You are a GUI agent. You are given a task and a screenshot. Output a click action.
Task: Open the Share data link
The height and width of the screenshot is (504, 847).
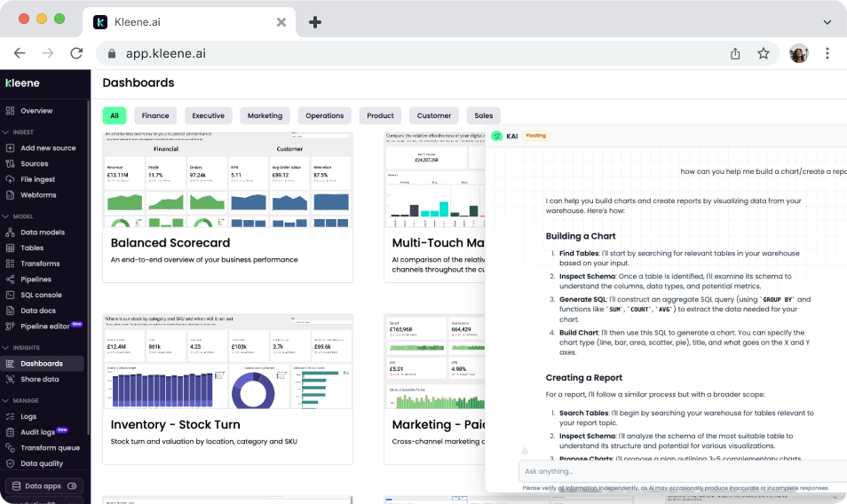coord(40,379)
